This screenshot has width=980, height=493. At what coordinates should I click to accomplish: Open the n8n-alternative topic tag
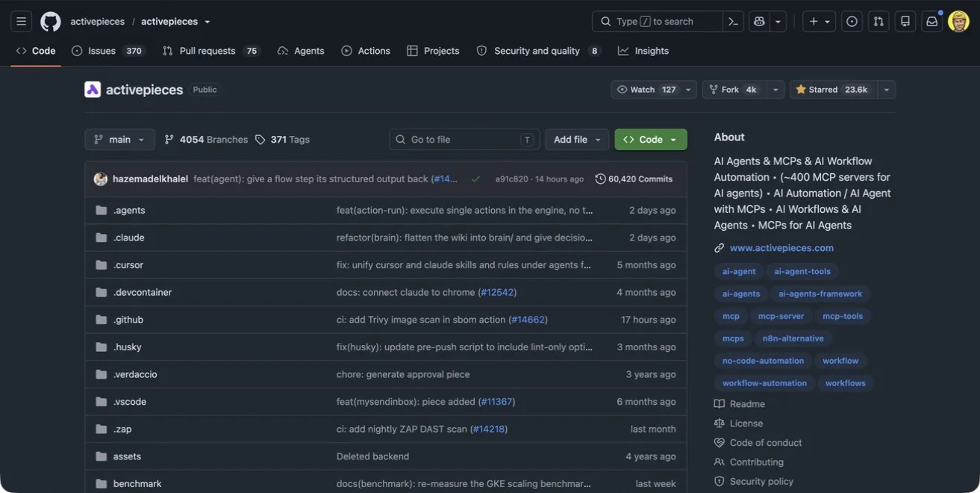(x=793, y=338)
